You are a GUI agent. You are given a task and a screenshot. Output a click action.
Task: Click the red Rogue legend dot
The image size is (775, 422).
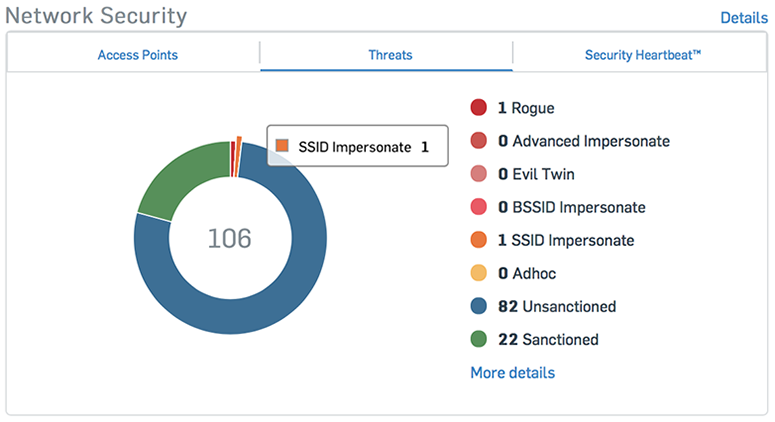(478, 108)
